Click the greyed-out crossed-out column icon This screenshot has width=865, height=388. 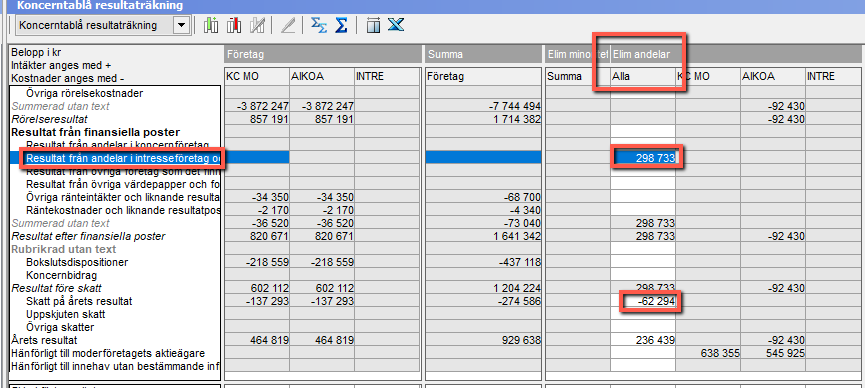(x=256, y=25)
